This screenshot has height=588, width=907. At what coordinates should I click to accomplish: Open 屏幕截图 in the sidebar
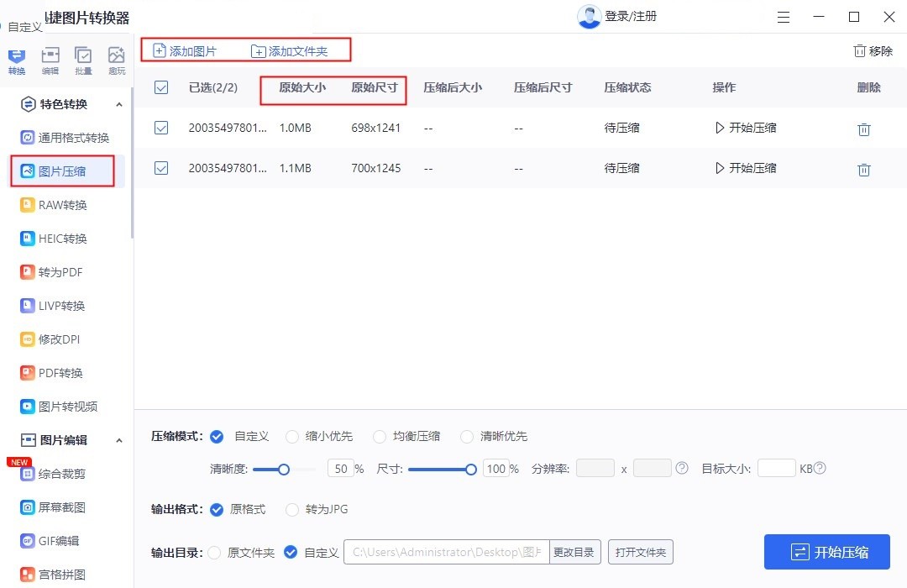(x=53, y=507)
